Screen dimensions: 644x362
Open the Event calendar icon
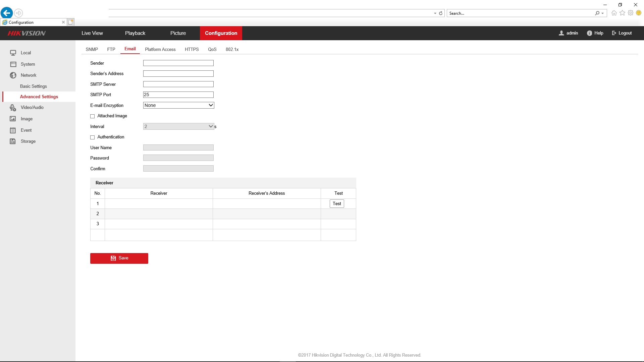pos(13,130)
